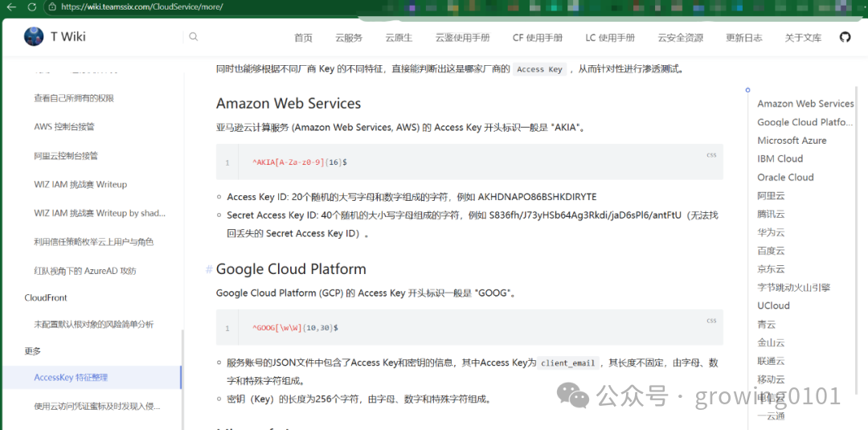Open sidebar item 红队视角下的 AzureAD 攻防
The height and width of the screenshot is (430, 868).
tap(84, 271)
